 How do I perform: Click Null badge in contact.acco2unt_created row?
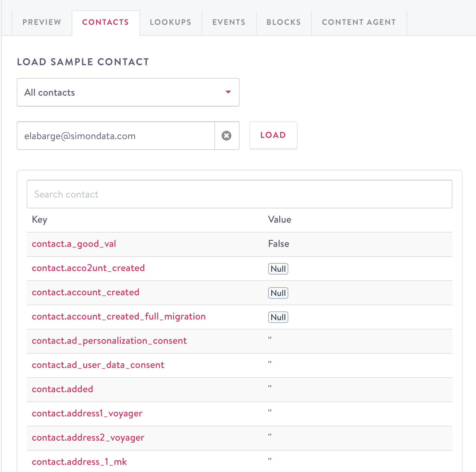[278, 269]
